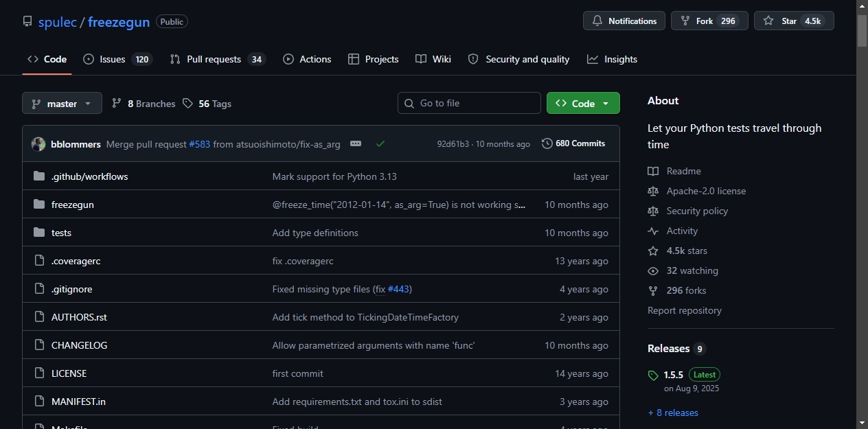
Task: Click Report repository link
Action: tap(685, 310)
